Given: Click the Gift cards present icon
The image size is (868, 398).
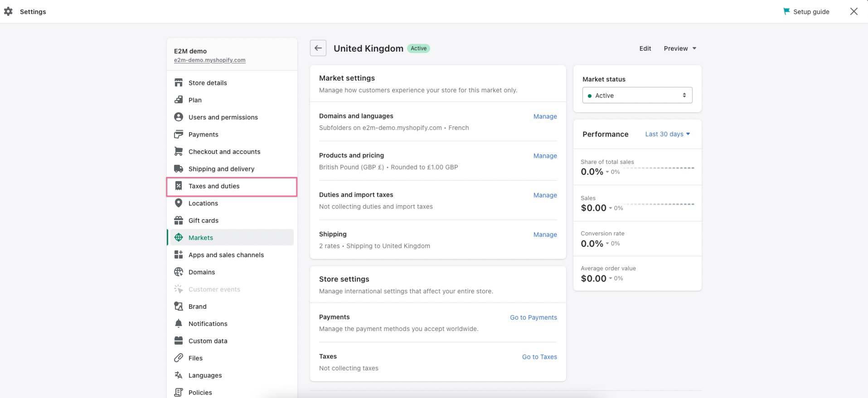Looking at the screenshot, I should 179,221.
